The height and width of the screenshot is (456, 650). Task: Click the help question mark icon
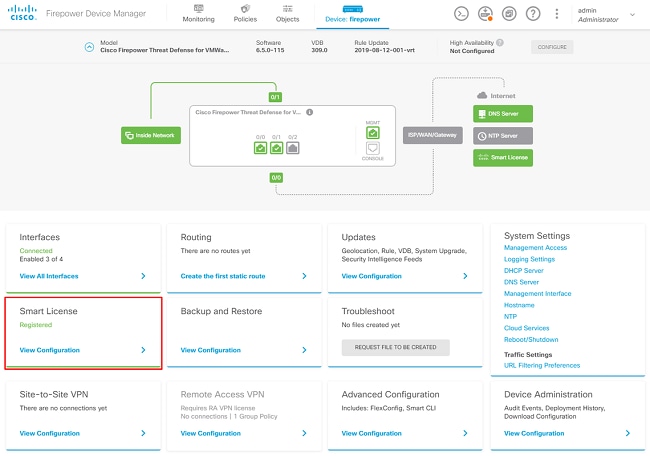tap(533, 14)
